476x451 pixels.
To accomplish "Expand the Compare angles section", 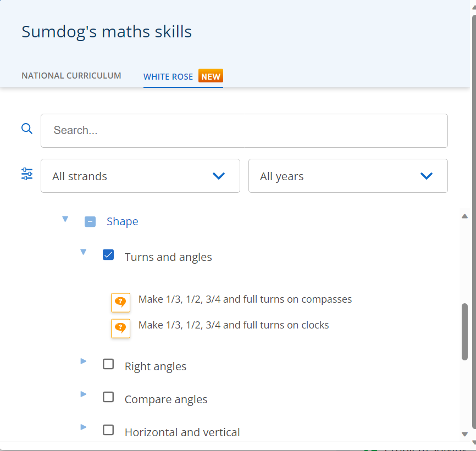I will (84, 394).
